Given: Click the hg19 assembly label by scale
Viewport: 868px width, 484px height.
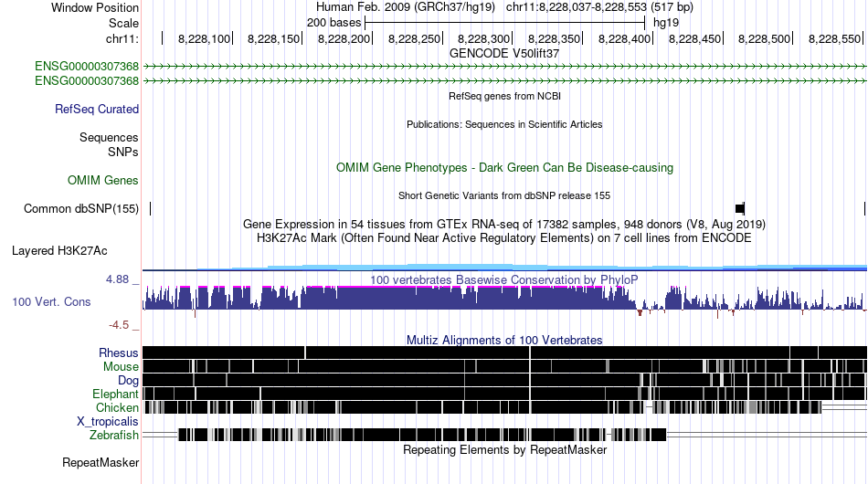Looking at the screenshot, I should [666, 23].
